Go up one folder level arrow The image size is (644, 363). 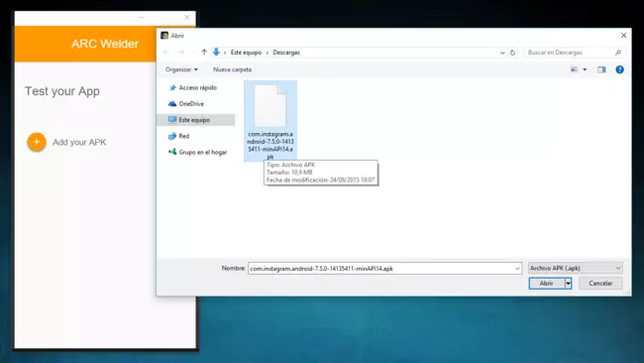tap(204, 53)
